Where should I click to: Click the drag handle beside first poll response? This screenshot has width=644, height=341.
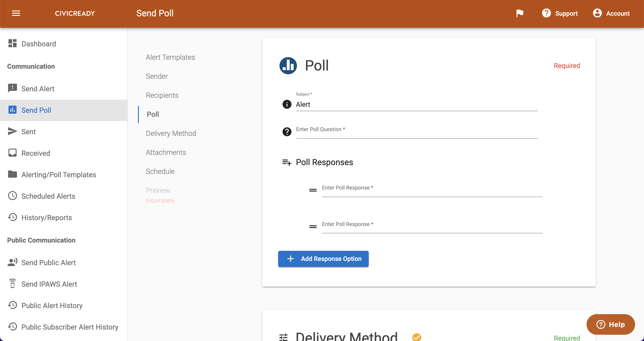313,190
